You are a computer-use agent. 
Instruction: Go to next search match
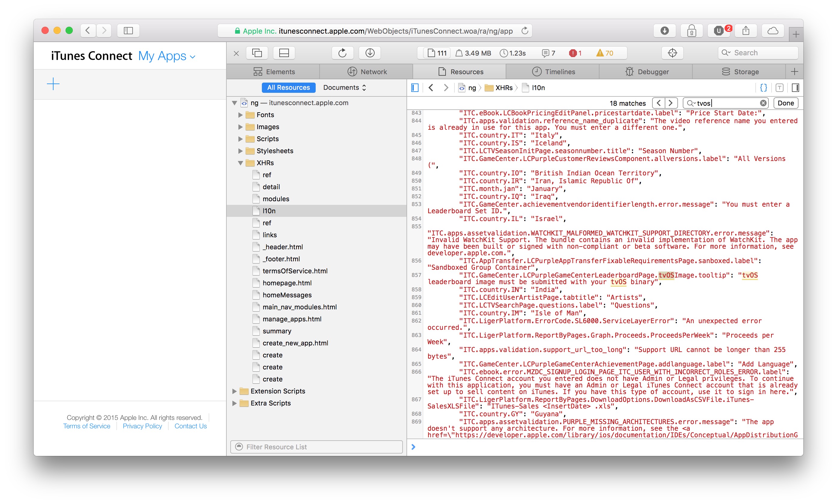pos(670,103)
